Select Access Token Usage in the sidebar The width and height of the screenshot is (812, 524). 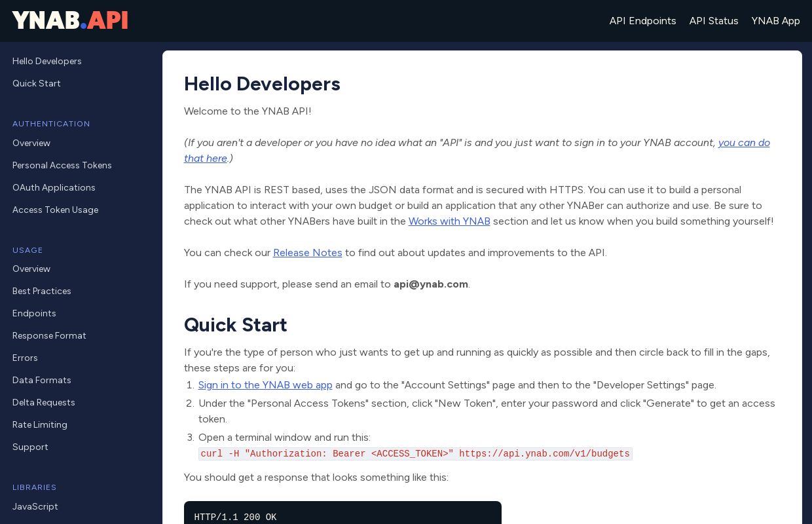coord(55,210)
